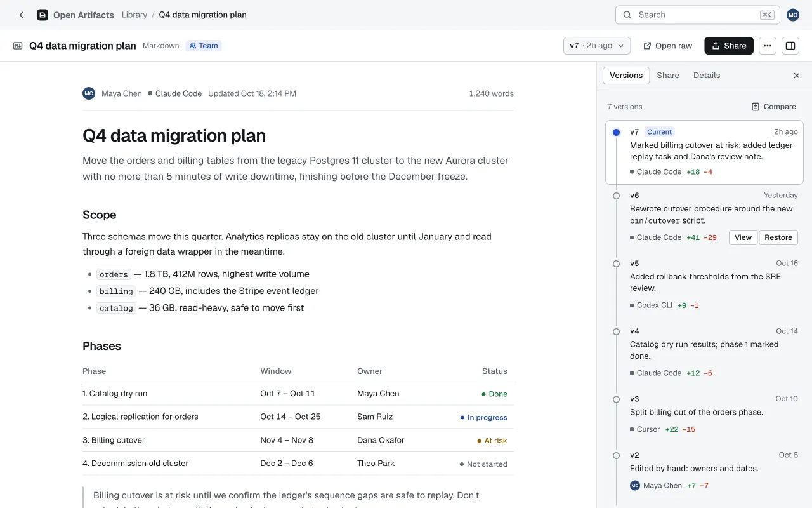
Task: Open the v7 version selector dropdown
Action: (597, 46)
